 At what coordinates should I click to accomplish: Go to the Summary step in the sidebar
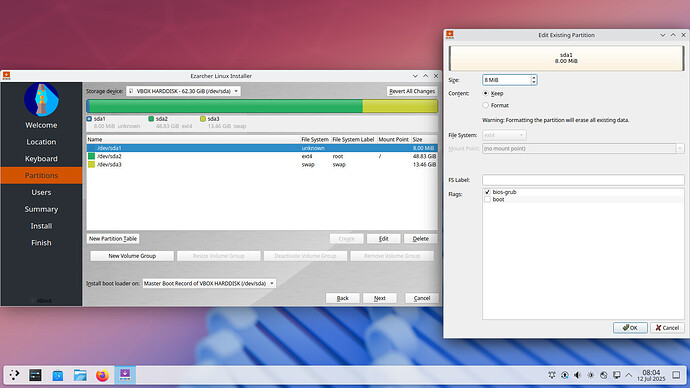point(41,209)
